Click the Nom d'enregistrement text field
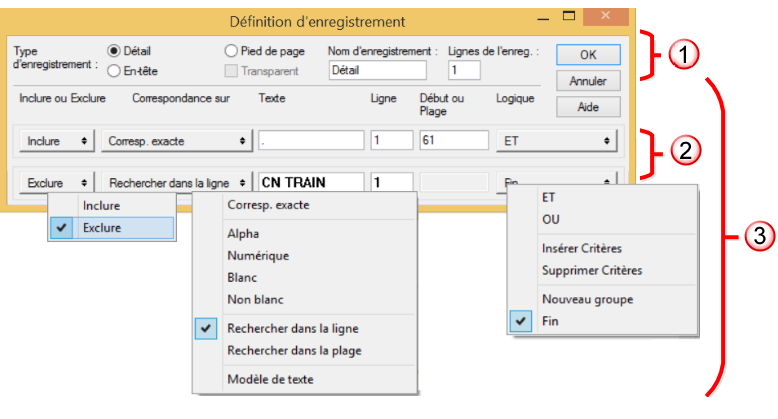This screenshot has width=778, height=419. click(376, 70)
